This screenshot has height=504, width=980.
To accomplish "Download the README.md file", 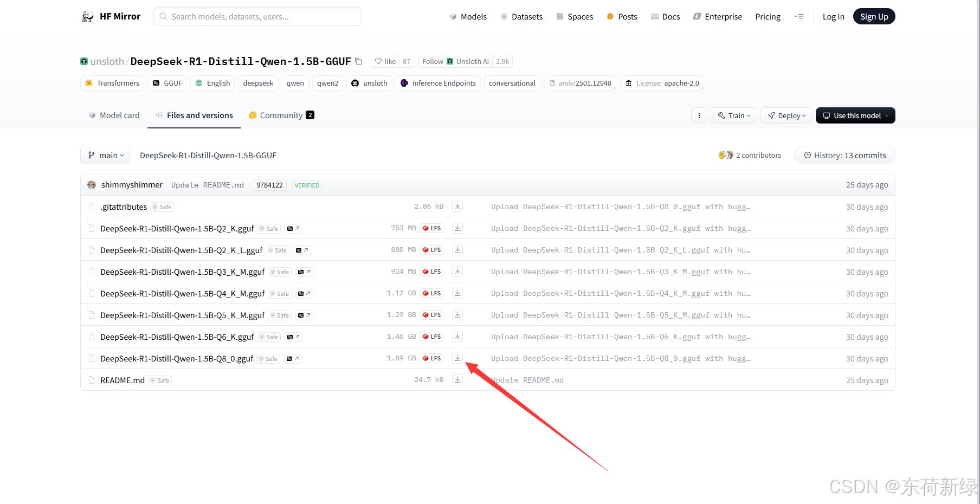I will pyautogui.click(x=457, y=380).
